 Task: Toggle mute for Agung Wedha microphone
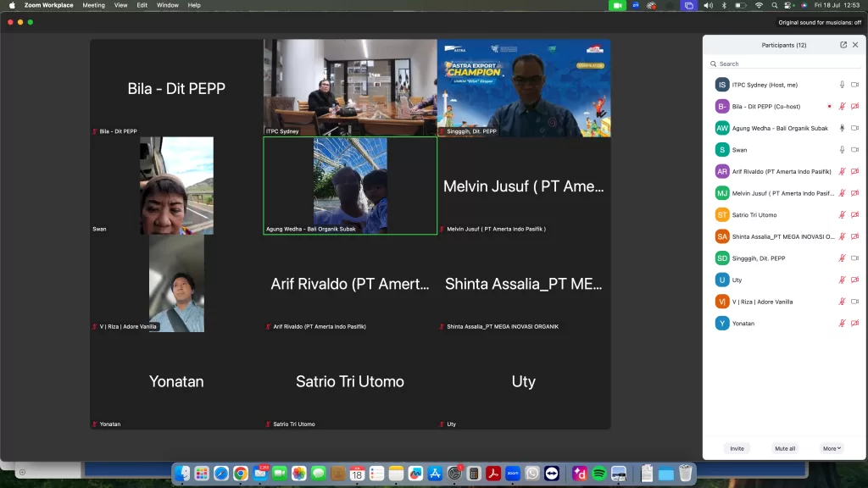pyautogui.click(x=842, y=128)
